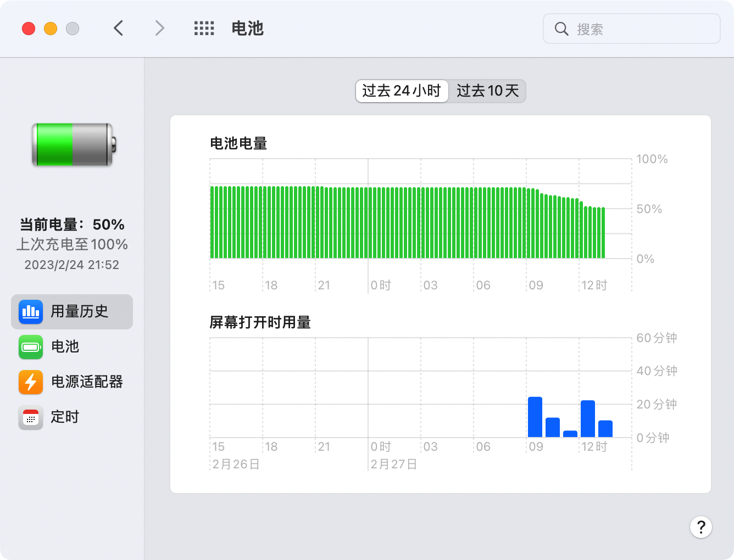The height and width of the screenshot is (560, 734).
Task: Click the Schedule calendar icon
Action: [x=31, y=417]
